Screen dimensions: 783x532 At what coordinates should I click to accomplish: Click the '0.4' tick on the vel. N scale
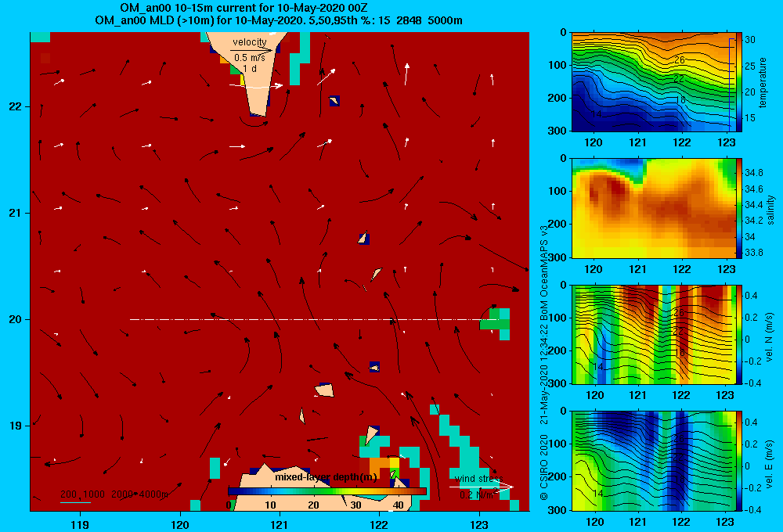click(x=751, y=296)
